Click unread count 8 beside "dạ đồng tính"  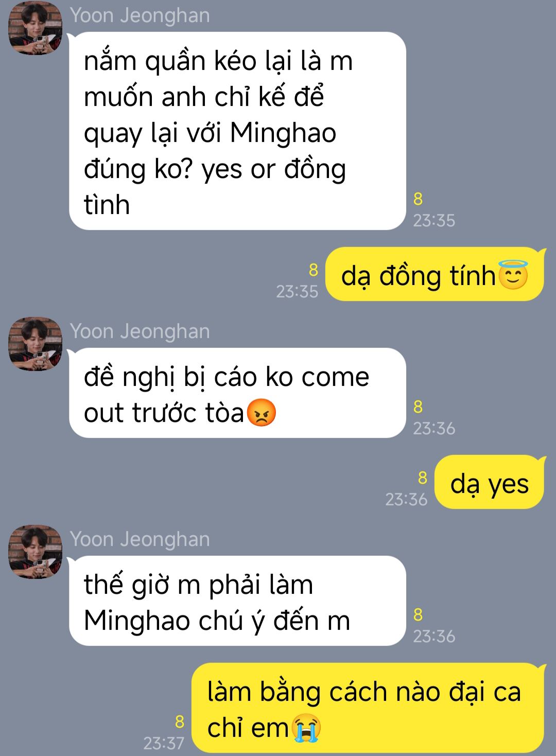pyautogui.click(x=314, y=270)
